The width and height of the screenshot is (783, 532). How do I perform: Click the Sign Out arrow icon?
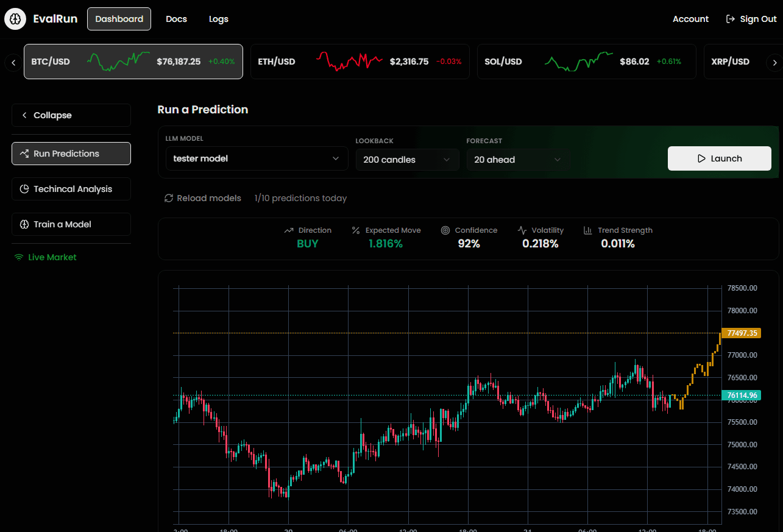point(731,19)
